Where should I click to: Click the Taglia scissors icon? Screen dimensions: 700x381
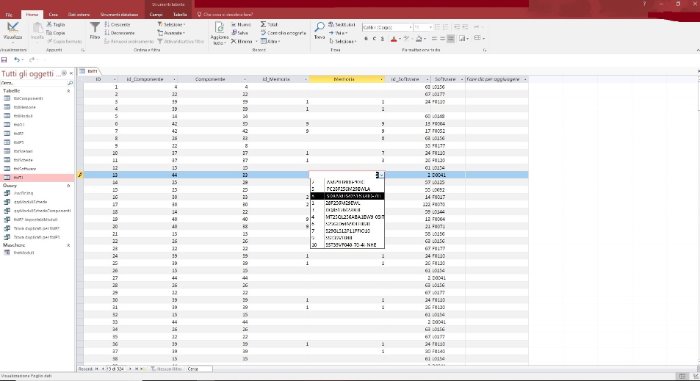[x=49, y=25]
